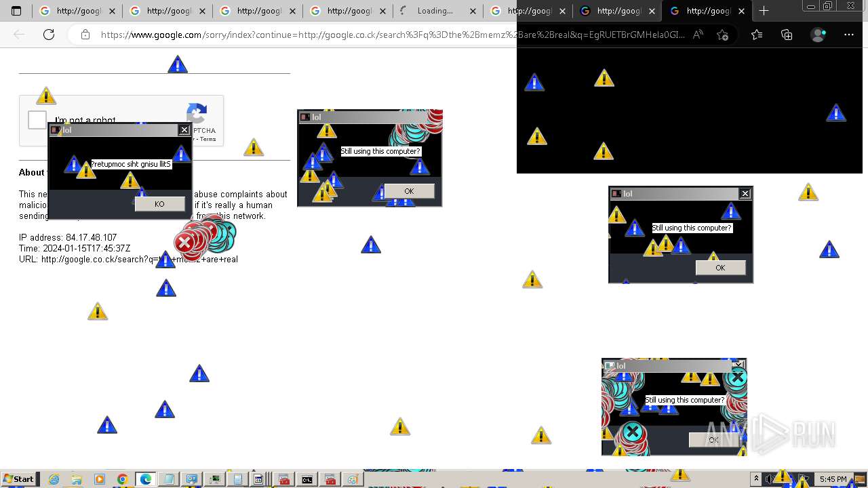Screen dimensions: 868x488
Task: Open the Edge tab actions menu icon
Action: click(x=16, y=11)
